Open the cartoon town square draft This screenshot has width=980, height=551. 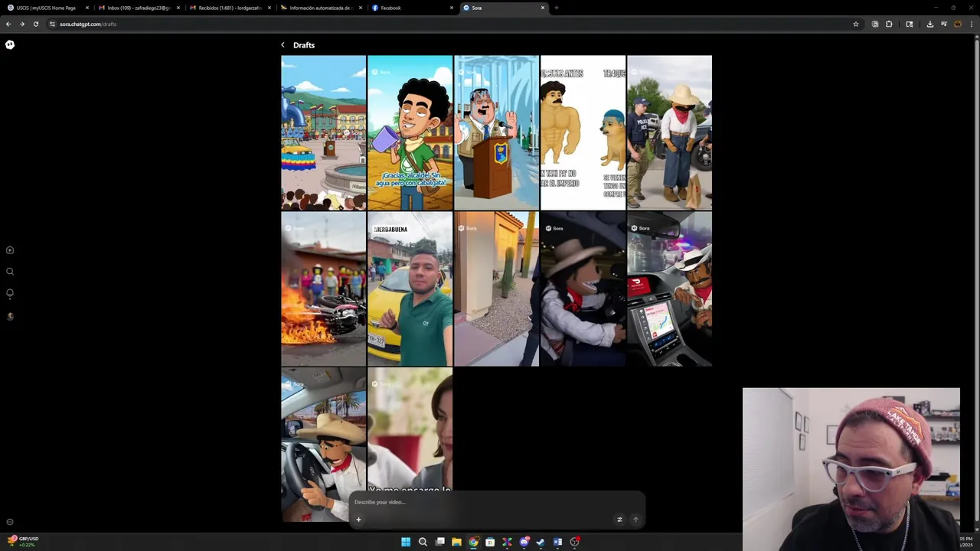coord(323,132)
